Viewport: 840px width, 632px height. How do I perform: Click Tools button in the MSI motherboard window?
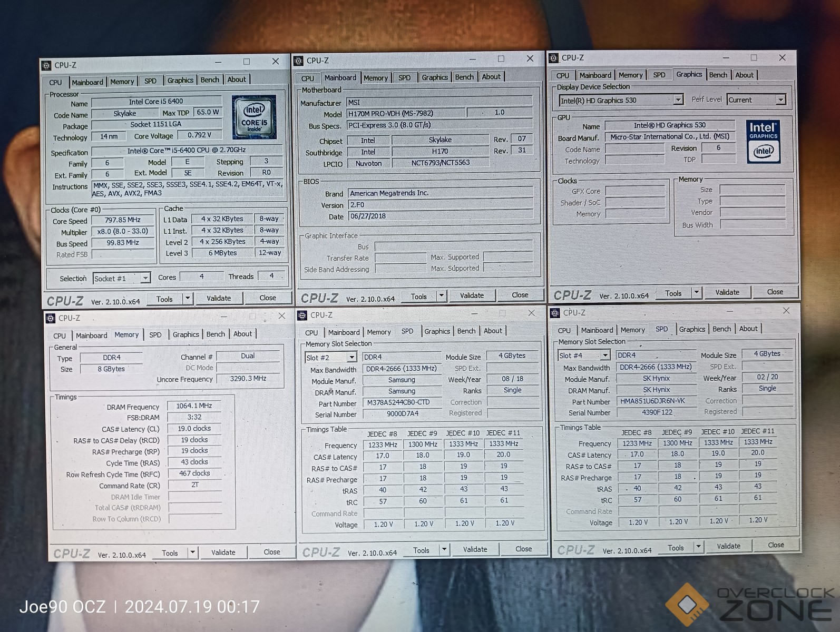[x=419, y=297]
